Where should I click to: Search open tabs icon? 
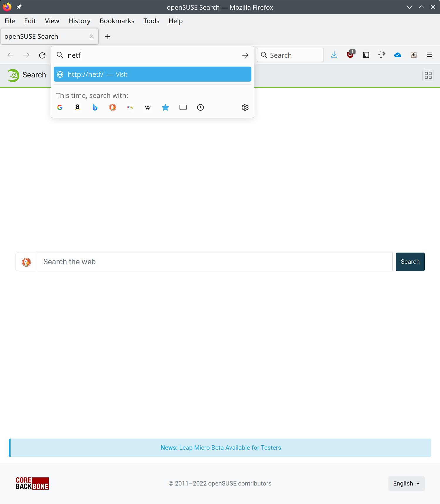point(183,107)
